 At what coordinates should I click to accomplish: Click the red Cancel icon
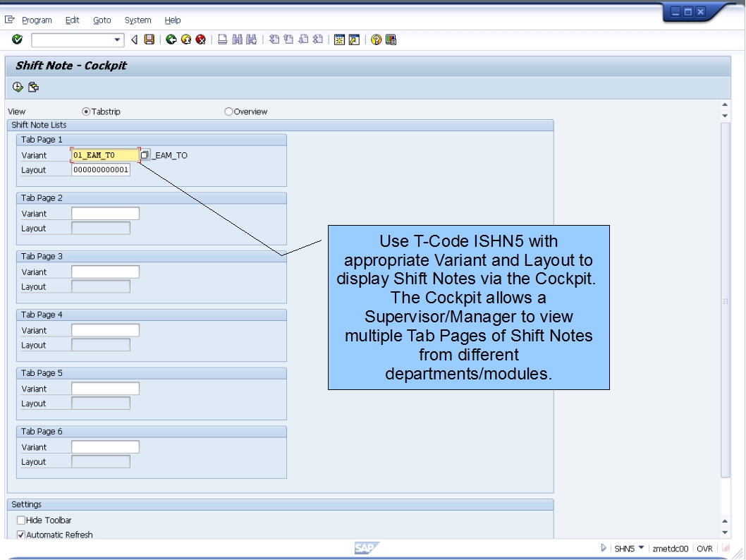pos(201,39)
